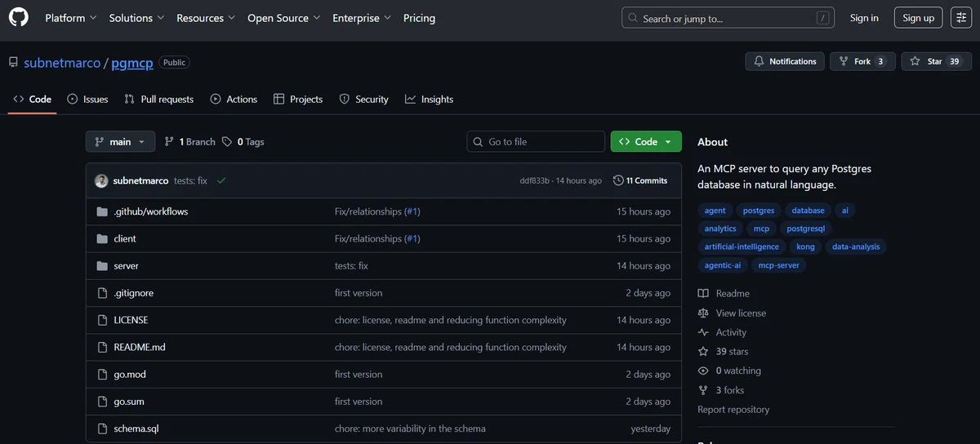Open the command palette icon at top right
The width and height of the screenshot is (980, 444).
click(x=961, y=18)
